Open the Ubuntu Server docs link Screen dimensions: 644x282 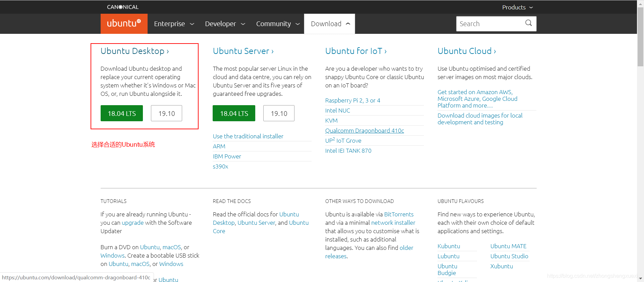pos(256,223)
